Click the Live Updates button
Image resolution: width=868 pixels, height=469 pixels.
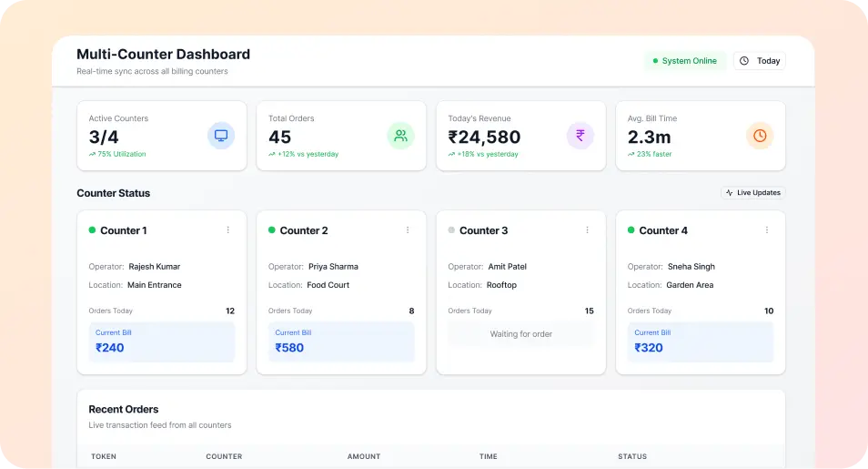(x=752, y=193)
